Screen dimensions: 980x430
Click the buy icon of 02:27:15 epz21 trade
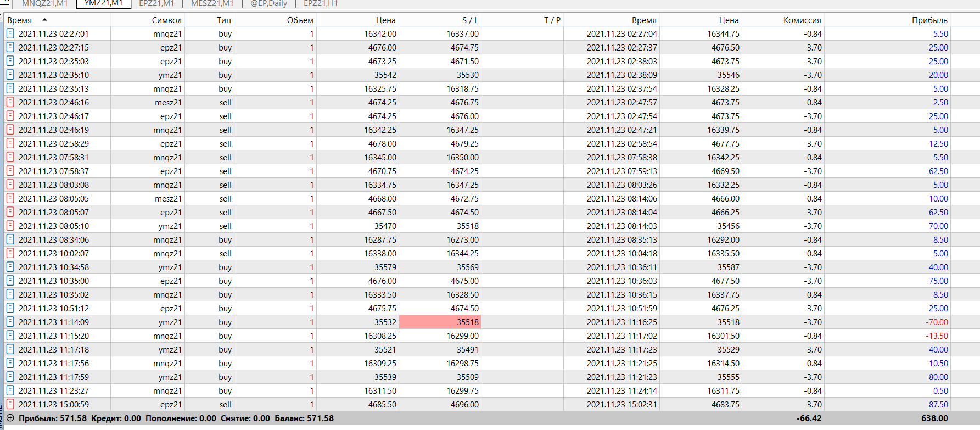click(x=10, y=47)
